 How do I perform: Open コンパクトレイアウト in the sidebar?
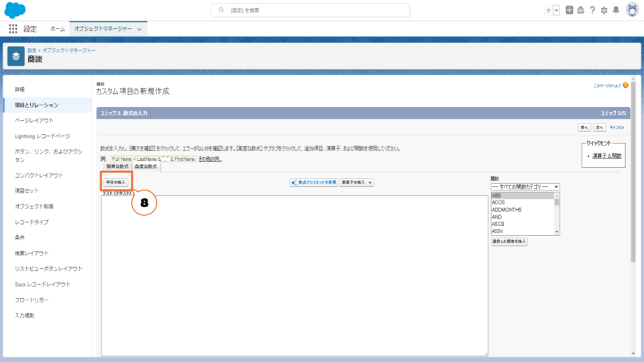(x=39, y=175)
